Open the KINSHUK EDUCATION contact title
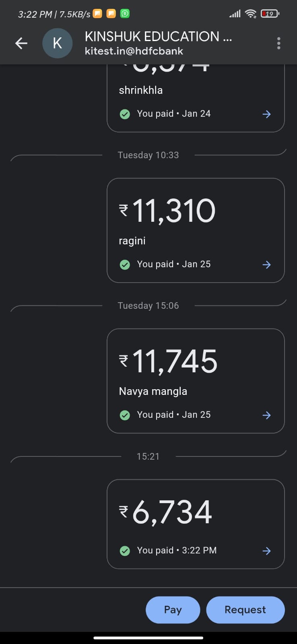The height and width of the screenshot is (644, 297). point(158,37)
